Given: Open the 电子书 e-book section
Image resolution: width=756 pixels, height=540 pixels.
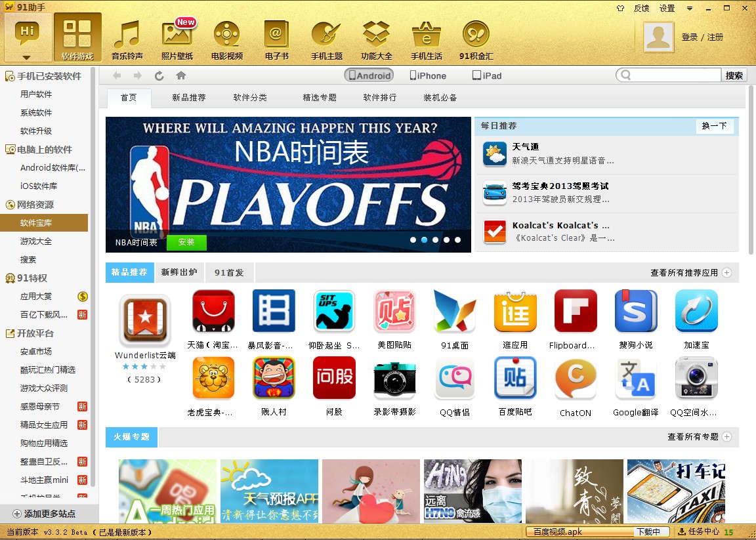Looking at the screenshot, I should click(x=277, y=39).
